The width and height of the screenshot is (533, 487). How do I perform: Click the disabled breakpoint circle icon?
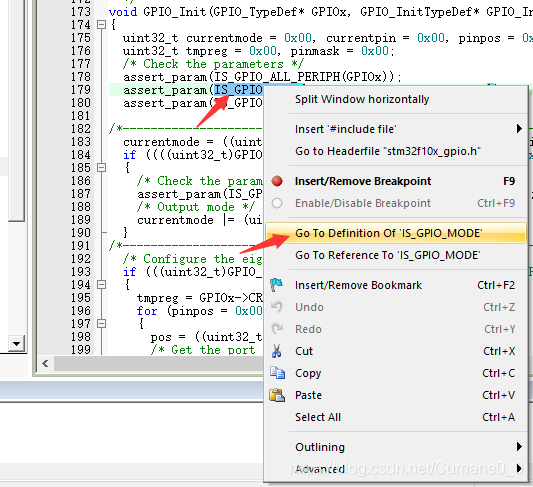point(277,203)
